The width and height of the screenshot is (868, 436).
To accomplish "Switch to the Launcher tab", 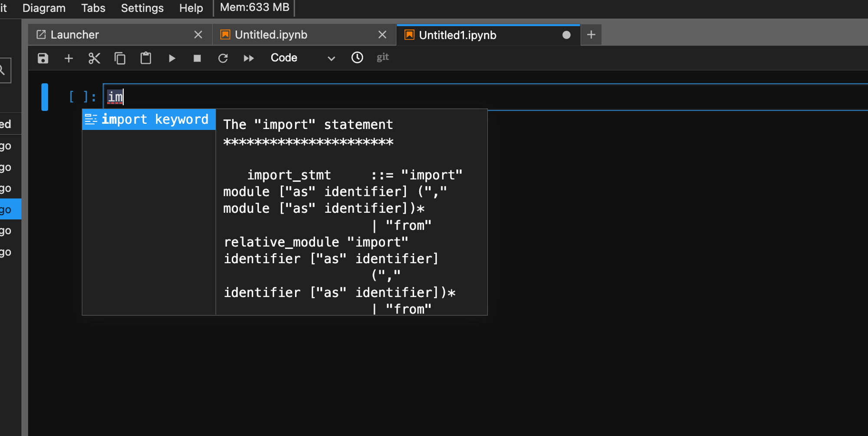I will point(75,35).
